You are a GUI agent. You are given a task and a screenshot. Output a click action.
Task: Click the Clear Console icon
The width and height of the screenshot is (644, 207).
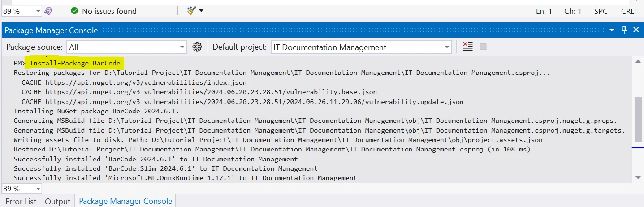[468, 47]
